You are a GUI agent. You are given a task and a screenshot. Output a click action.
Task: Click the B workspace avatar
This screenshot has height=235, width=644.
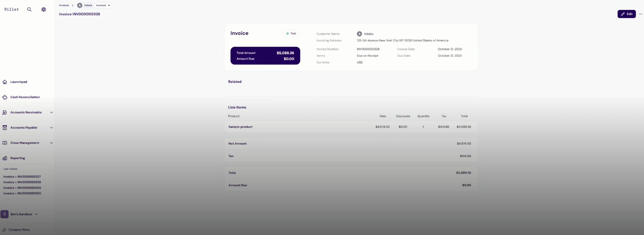(x=5, y=214)
